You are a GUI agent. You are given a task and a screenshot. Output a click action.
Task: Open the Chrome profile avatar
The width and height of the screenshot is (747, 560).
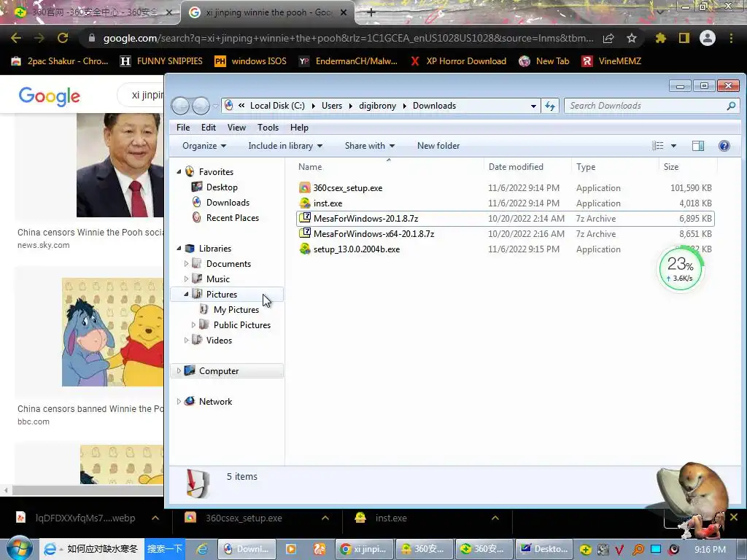click(x=708, y=38)
